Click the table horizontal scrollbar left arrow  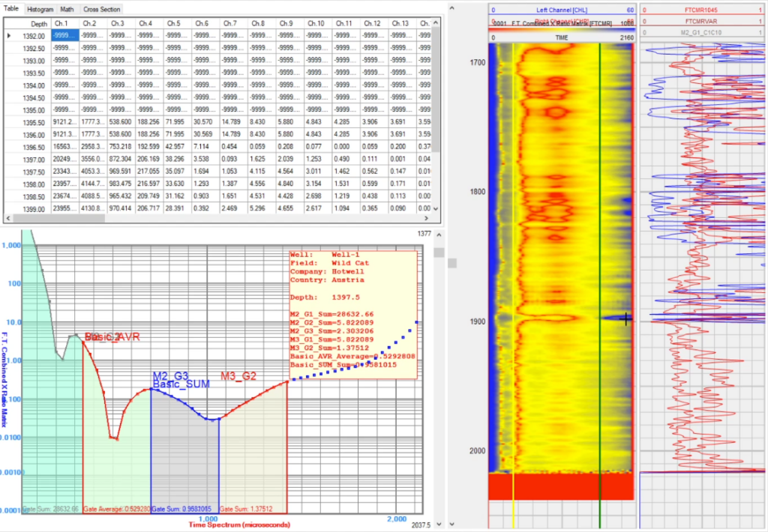tap(7, 218)
